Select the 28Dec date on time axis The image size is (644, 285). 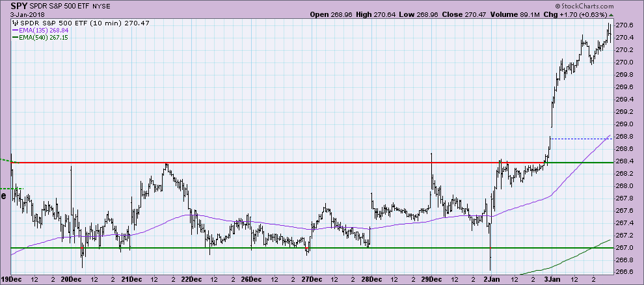click(371, 280)
